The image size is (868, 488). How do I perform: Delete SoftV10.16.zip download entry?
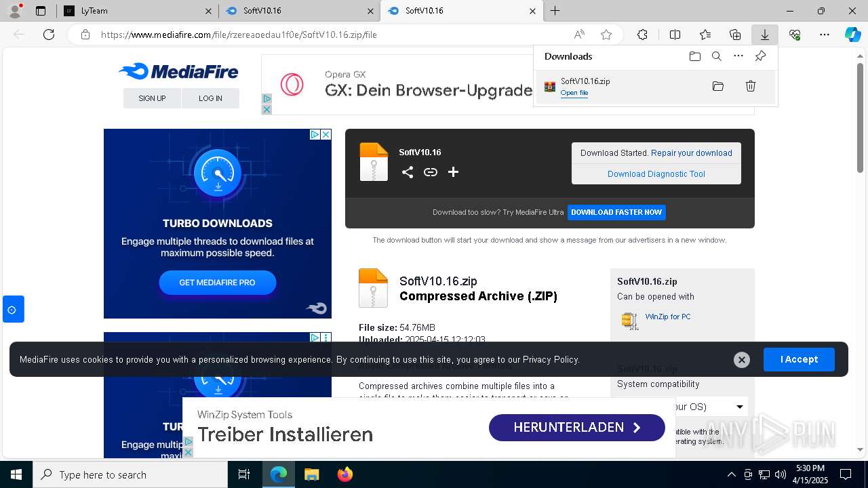click(x=751, y=86)
